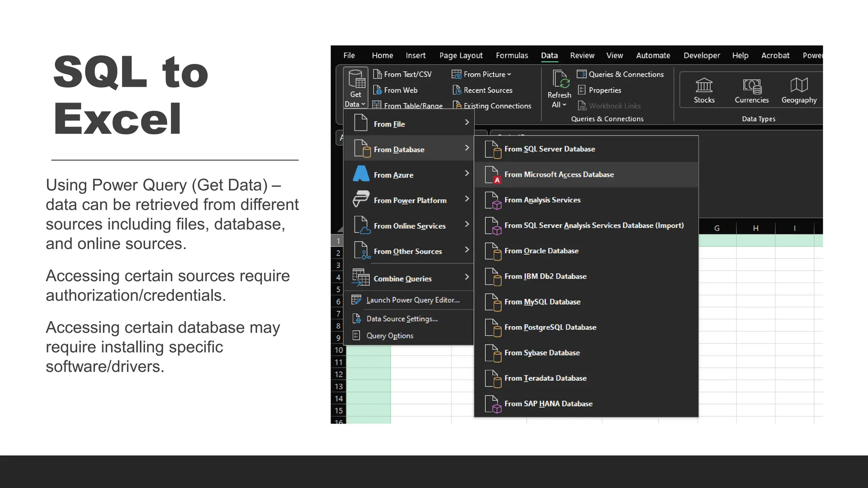Image resolution: width=868 pixels, height=488 pixels.
Task: Choose From Analysis Services
Action: coord(586,200)
